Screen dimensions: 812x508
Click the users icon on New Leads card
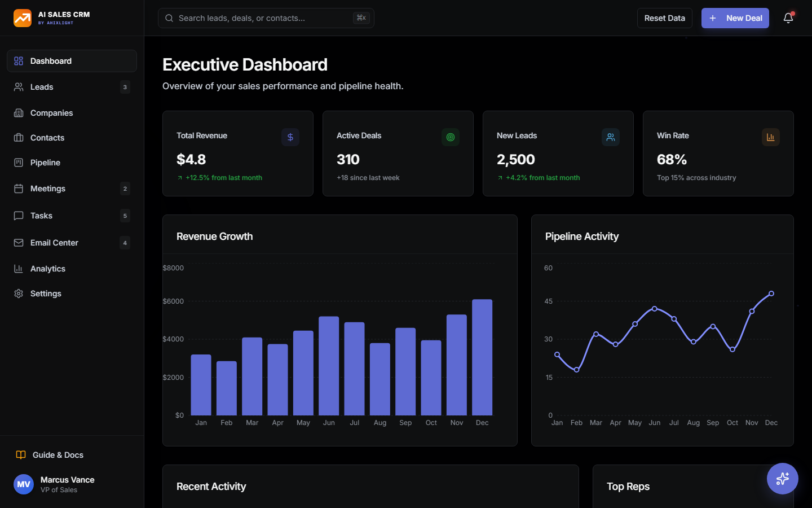[x=611, y=137]
